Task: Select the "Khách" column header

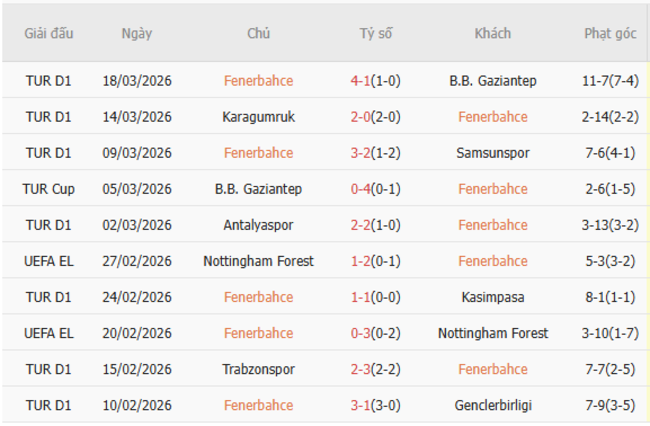Action: tap(492, 33)
